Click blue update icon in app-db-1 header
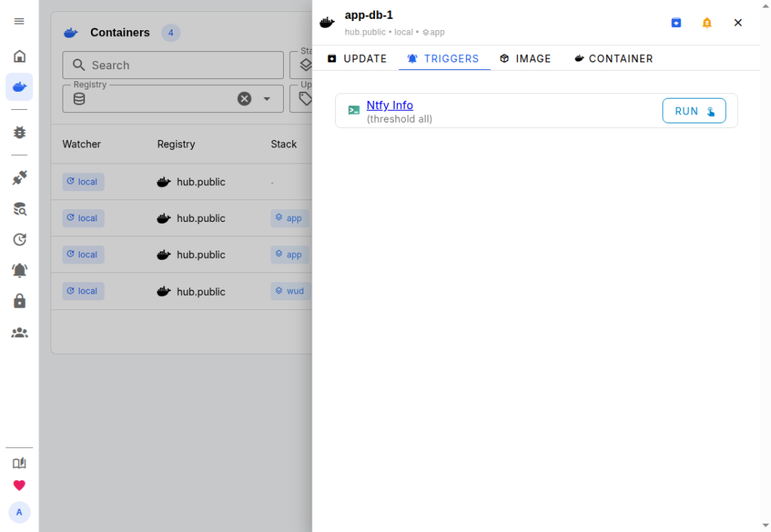 [676, 23]
